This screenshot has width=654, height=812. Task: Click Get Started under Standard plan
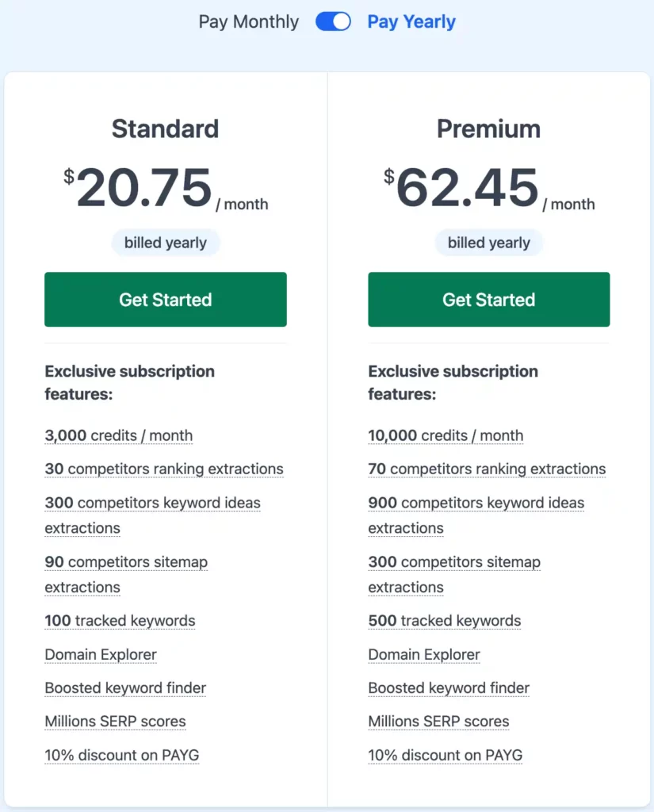(165, 299)
